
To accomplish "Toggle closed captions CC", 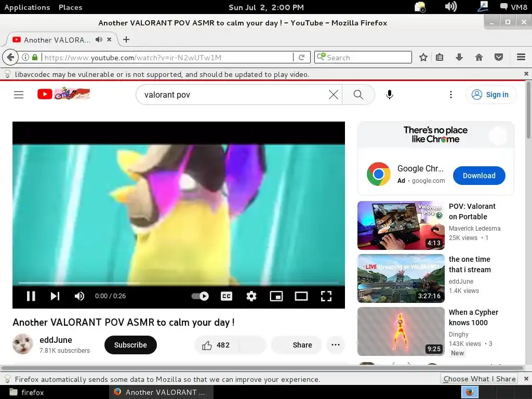I will pos(227,296).
